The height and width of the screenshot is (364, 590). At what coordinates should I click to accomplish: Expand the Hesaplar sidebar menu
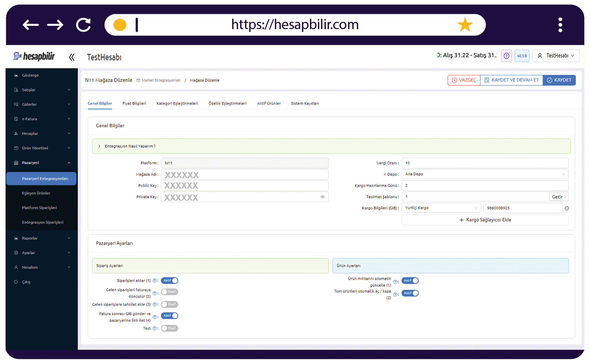pos(42,133)
